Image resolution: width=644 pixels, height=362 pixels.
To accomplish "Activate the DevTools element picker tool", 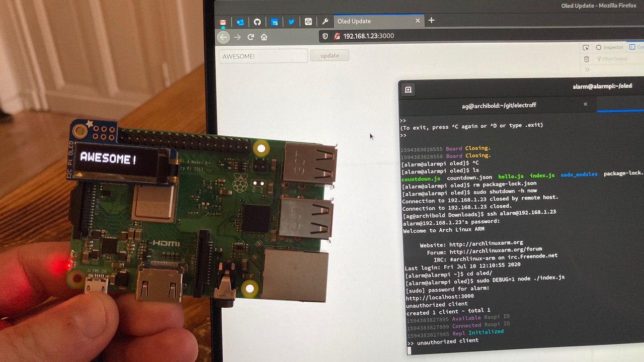I will [586, 47].
